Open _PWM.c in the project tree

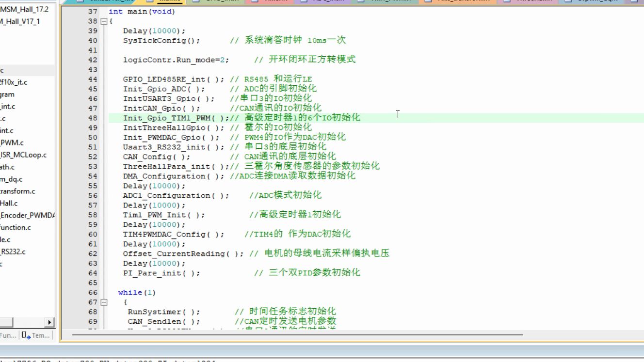12,143
